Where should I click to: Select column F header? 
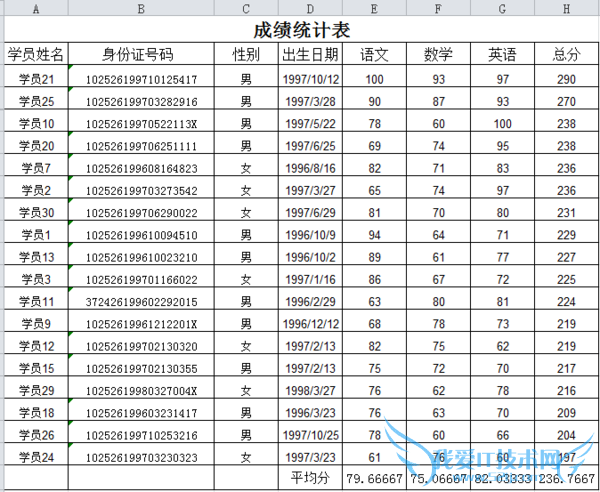pyautogui.click(x=438, y=8)
